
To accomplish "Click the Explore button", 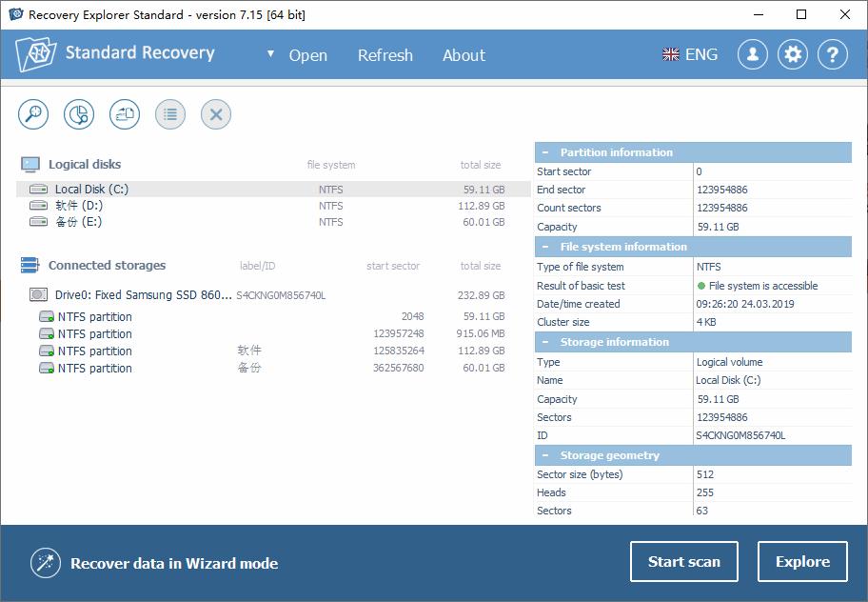I will (x=802, y=562).
